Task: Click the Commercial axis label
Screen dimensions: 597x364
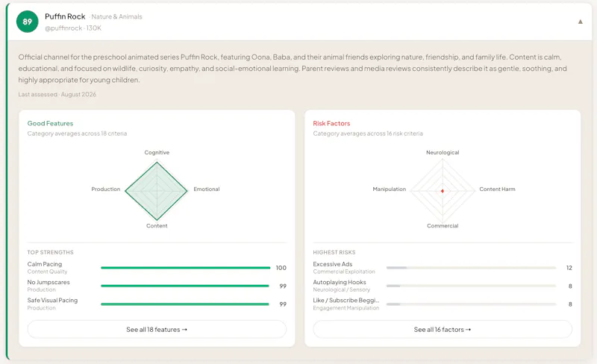Action: tap(443, 226)
